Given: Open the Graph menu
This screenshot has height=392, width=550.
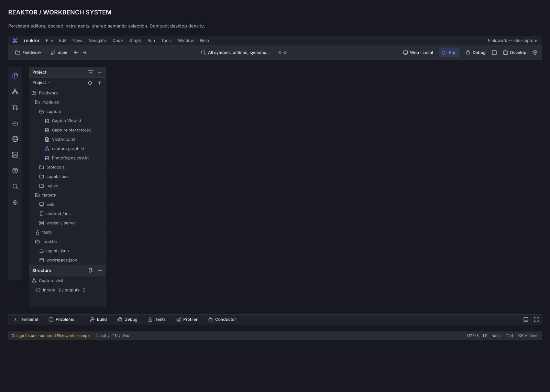Looking at the screenshot, I should (135, 41).
